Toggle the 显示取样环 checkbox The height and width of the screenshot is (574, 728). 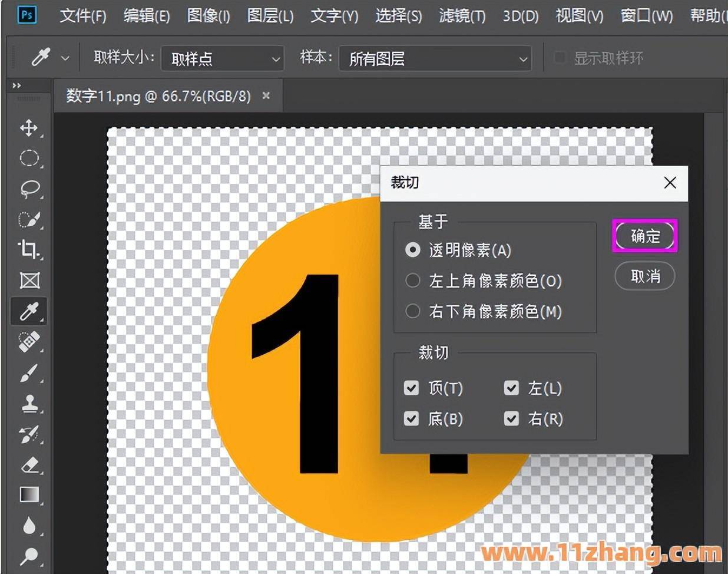pos(560,58)
